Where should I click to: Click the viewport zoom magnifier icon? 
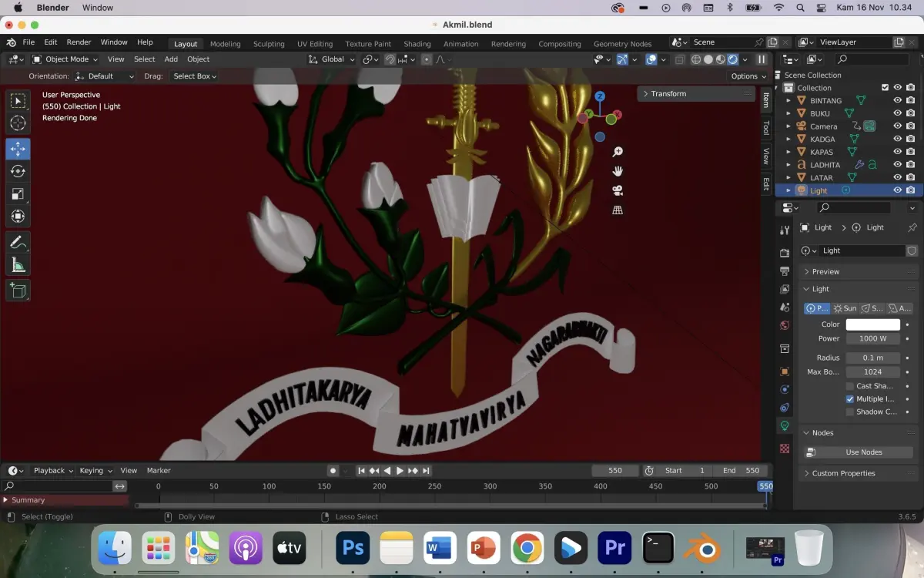point(618,152)
